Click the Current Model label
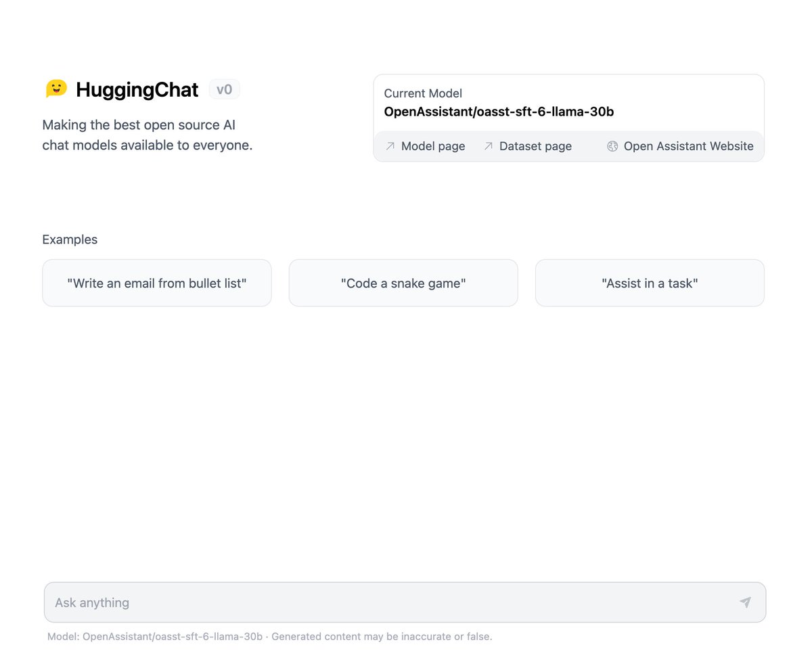The height and width of the screenshot is (659, 812). (x=423, y=93)
